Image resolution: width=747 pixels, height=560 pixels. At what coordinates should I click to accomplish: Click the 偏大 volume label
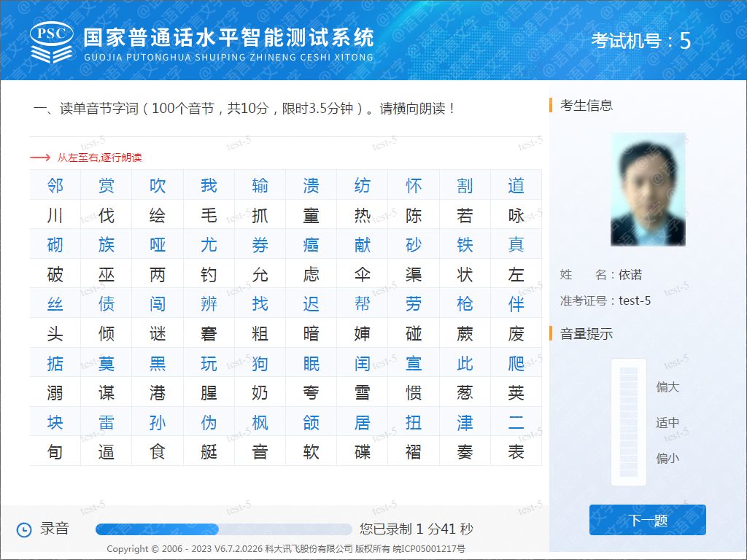point(667,386)
